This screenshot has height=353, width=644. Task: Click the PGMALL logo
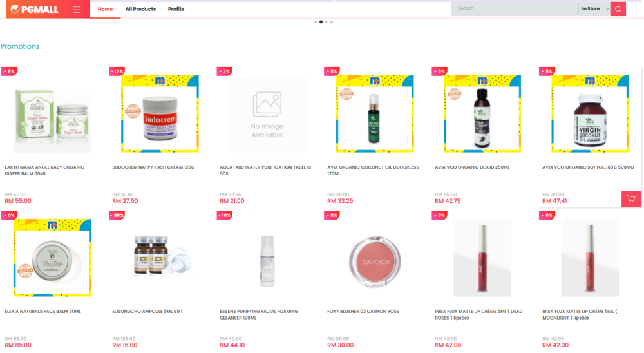coord(35,9)
